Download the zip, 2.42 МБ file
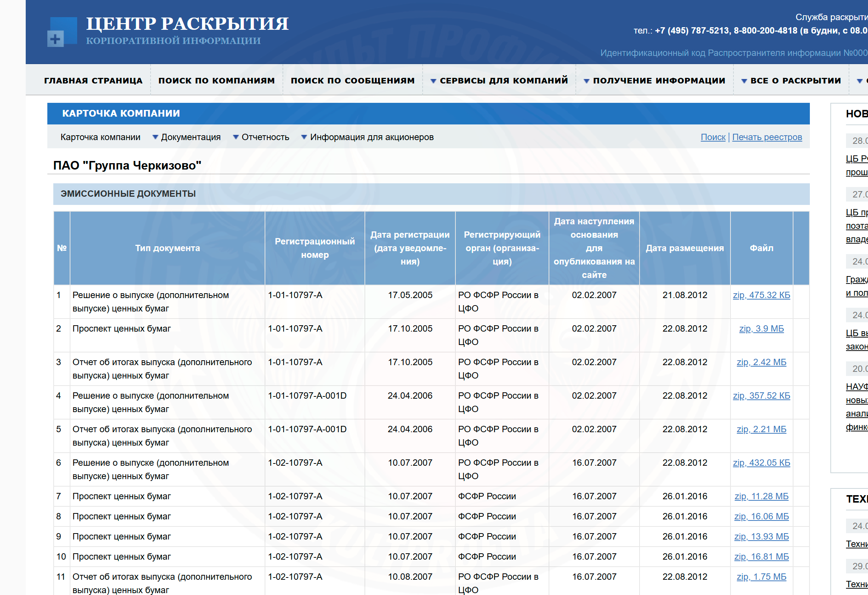868x595 pixels. pyautogui.click(x=761, y=362)
